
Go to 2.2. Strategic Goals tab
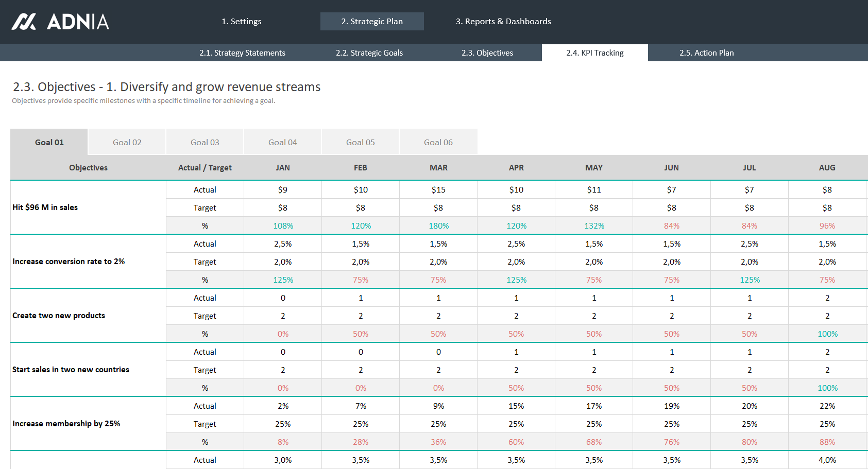[x=369, y=53]
